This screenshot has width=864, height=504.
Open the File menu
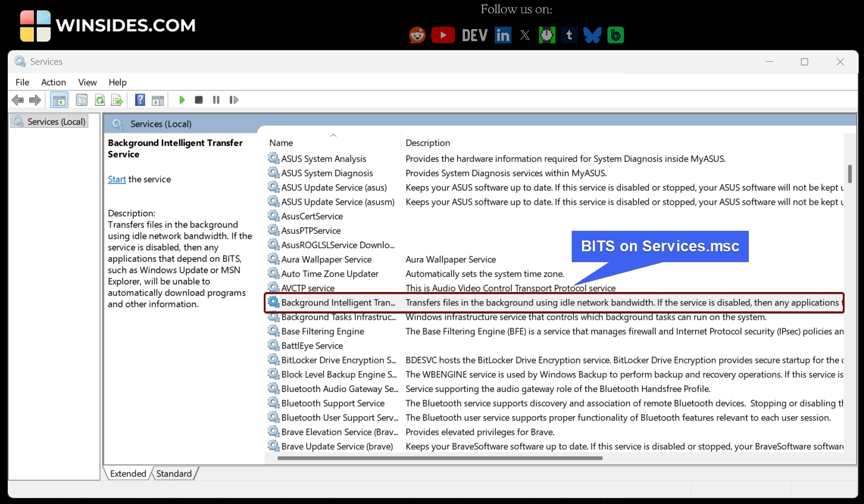point(22,82)
